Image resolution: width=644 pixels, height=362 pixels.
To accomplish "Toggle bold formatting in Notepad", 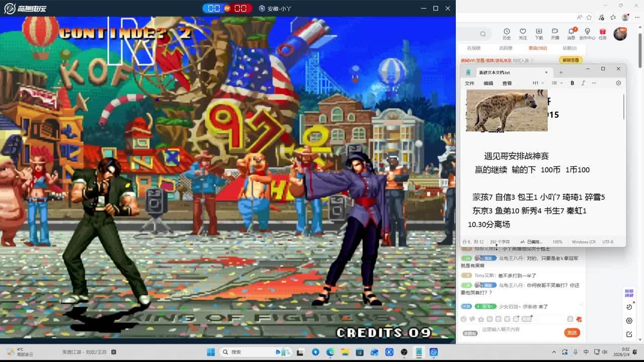I will click(x=572, y=83).
